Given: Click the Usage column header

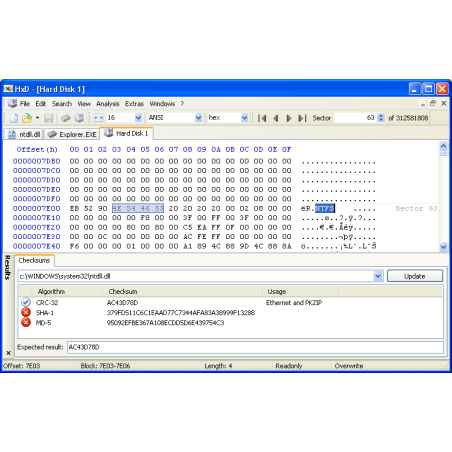Looking at the screenshot, I should point(300,291).
